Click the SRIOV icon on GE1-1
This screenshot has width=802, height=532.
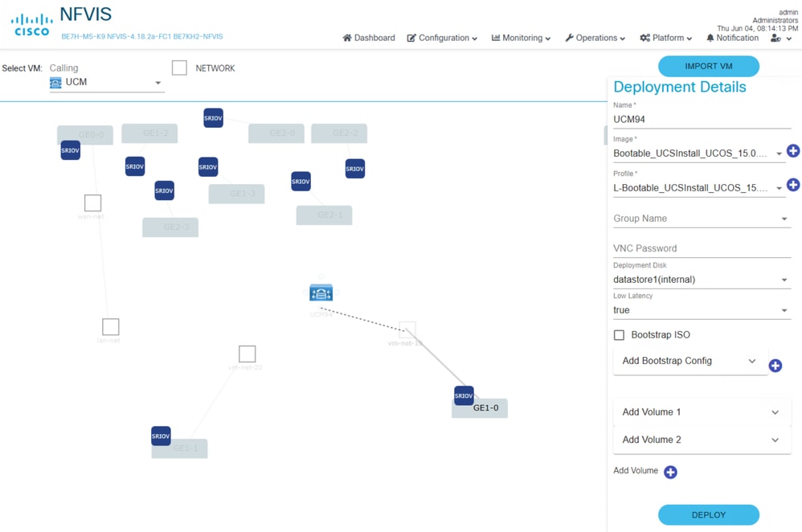(161, 436)
